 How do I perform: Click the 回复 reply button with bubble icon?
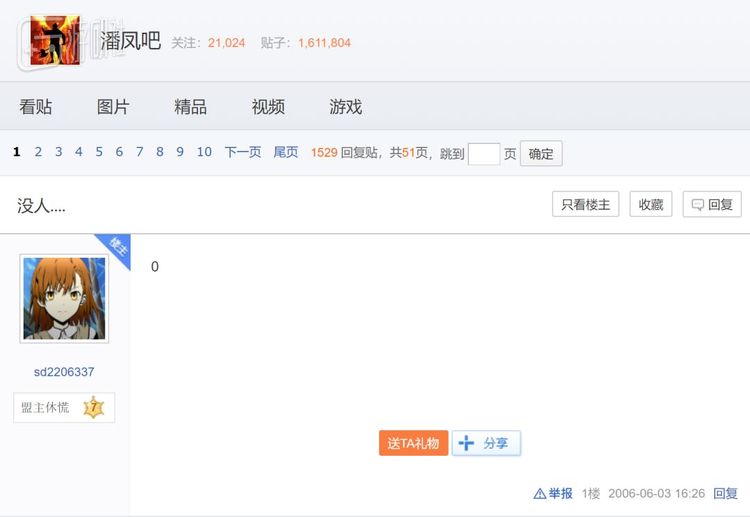[712, 205]
